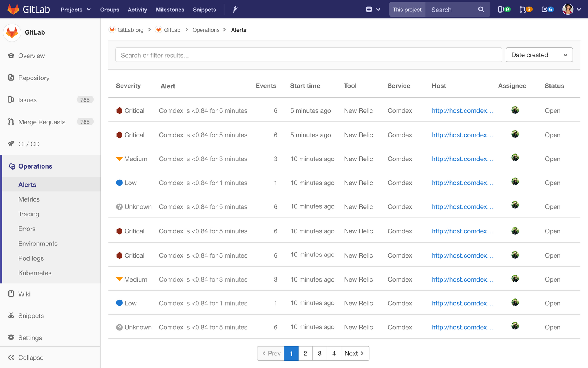
Task: Click alert text 'Comdex is <0.84 for 1 minutes' first
Action: tap(203, 183)
